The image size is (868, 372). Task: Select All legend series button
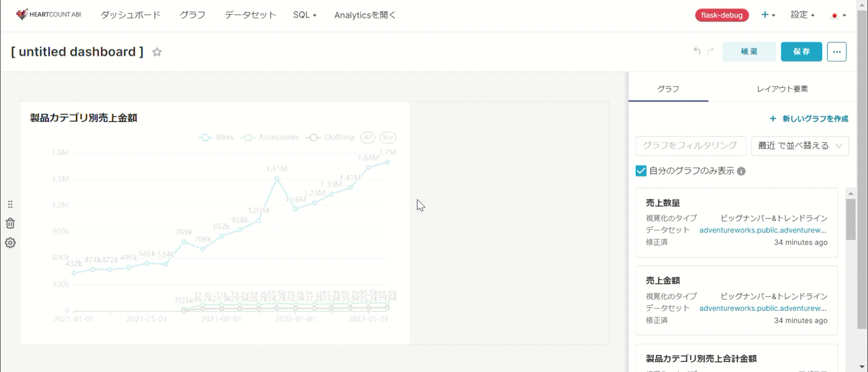[368, 137]
